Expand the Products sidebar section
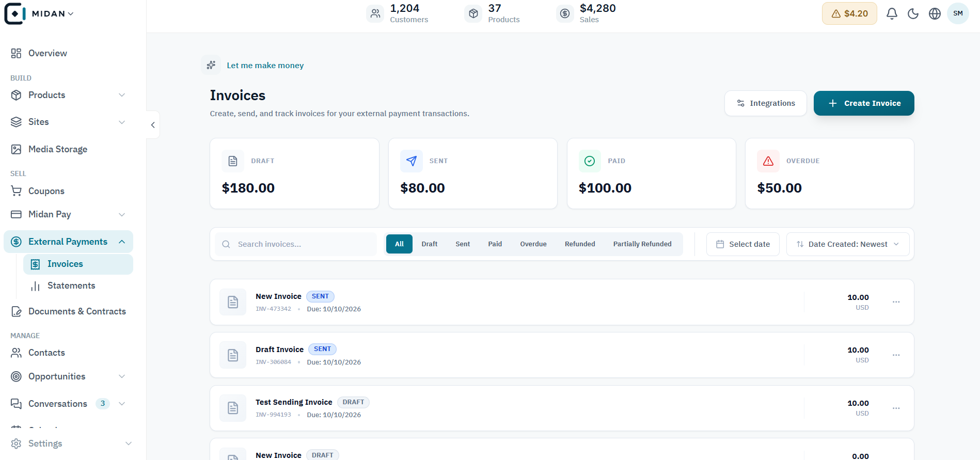 (x=122, y=95)
